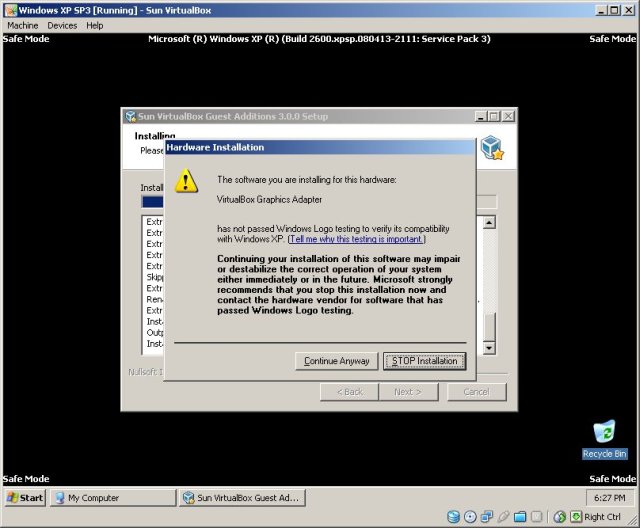Open the Machine menu

(22, 25)
